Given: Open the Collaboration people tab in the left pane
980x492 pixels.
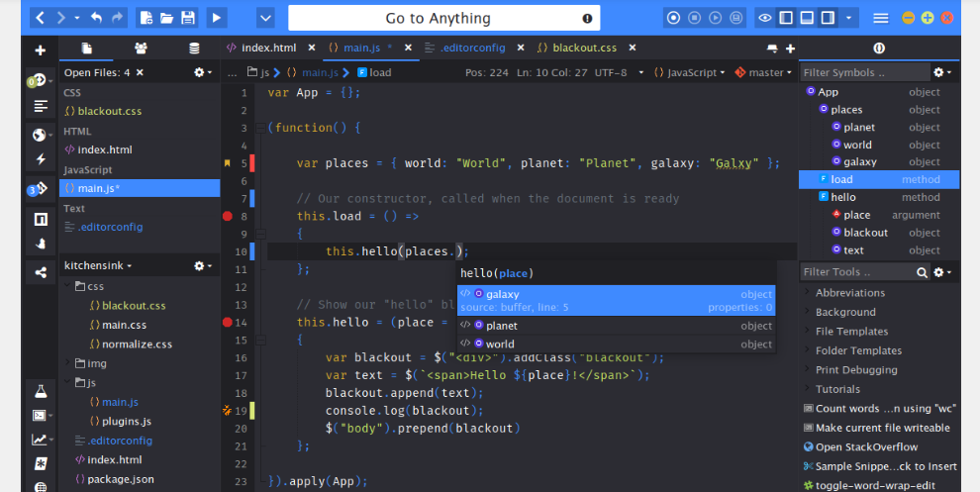Looking at the screenshot, I should pos(141,49).
